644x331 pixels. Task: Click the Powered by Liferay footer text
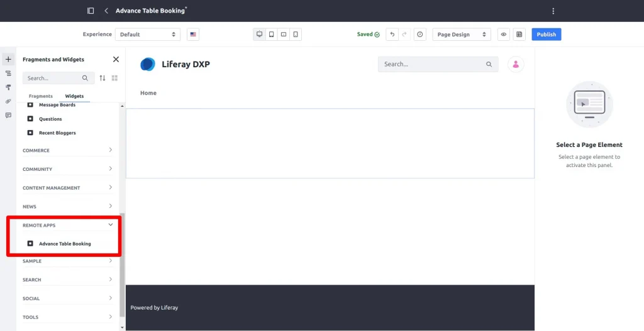coord(154,308)
